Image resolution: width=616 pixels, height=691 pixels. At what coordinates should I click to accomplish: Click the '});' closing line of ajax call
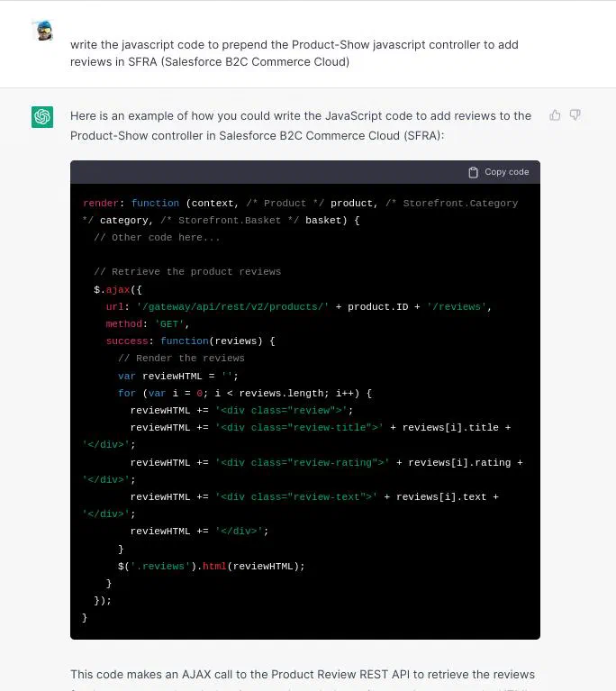(x=103, y=601)
